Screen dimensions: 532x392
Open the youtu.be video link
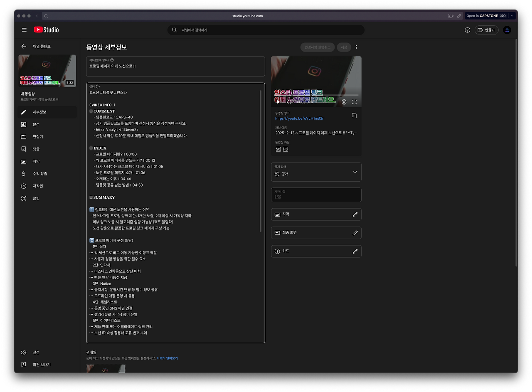point(300,118)
